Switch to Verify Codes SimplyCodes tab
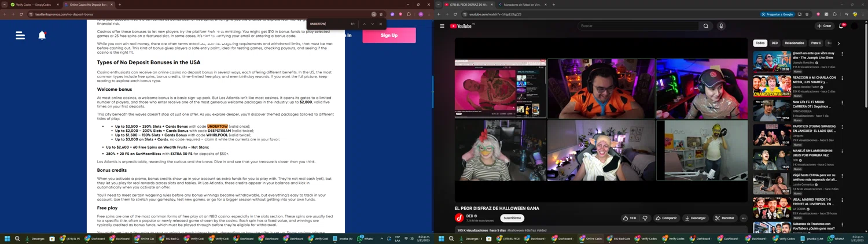The image size is (868, 244). 35,5
